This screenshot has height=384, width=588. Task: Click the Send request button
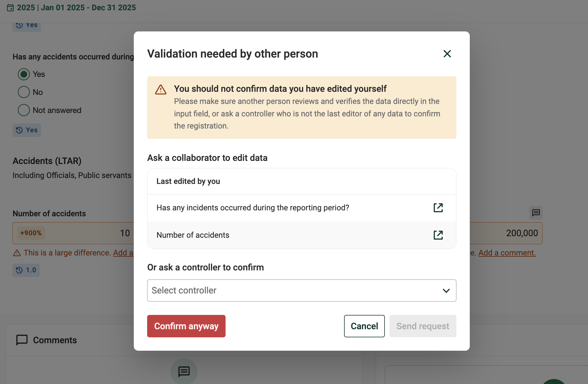(x=423, y=326)
